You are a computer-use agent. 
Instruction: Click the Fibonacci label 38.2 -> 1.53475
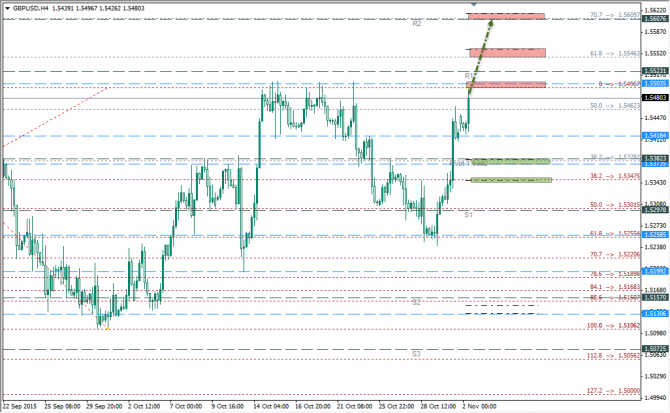pyautogui.click(x=615, y=176)
